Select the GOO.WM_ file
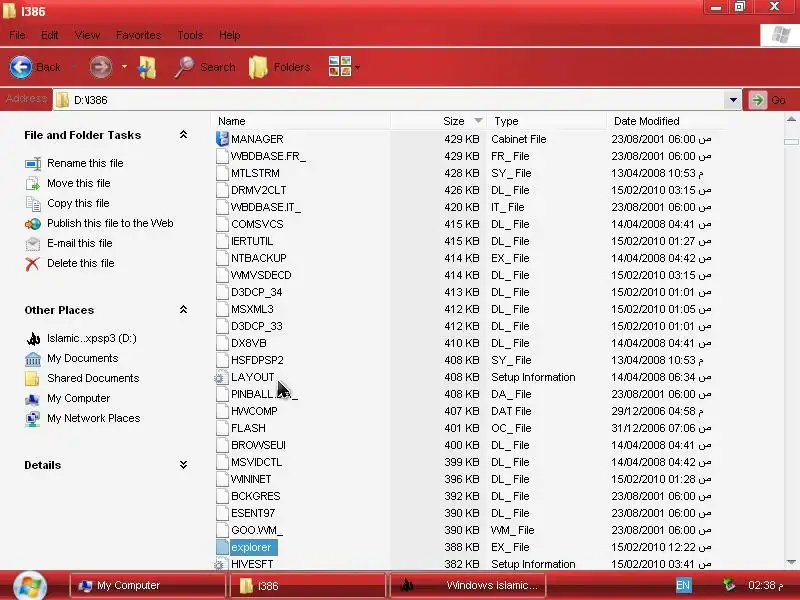This screenshot has width=800, height=600. tap(257, 530)
